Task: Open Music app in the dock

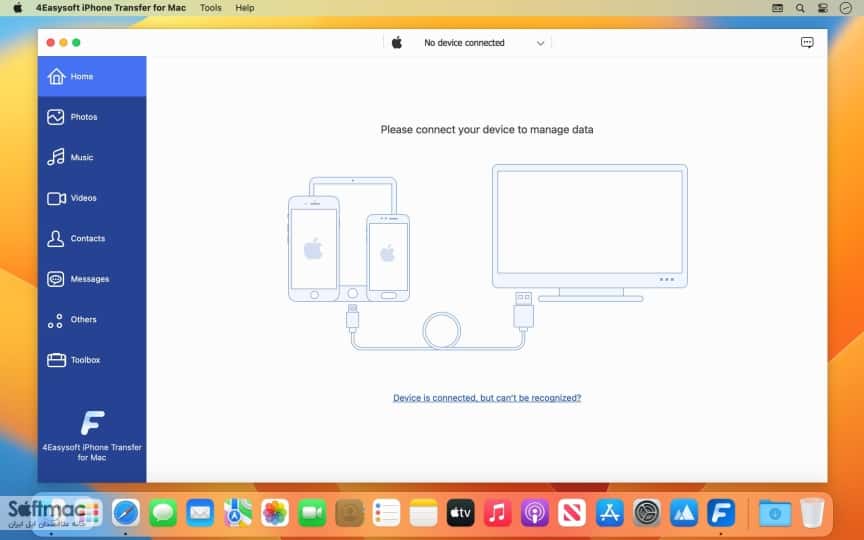Action: point(498,513)
